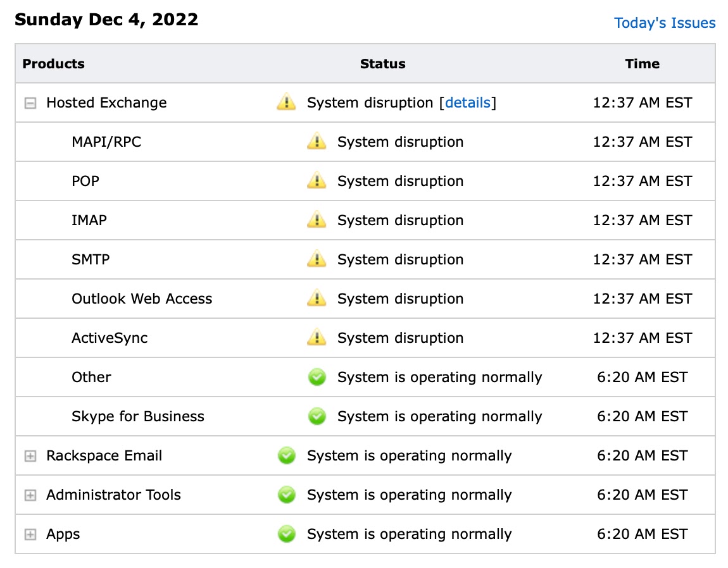This screenshot has width=728, height=568.
Task: Click the SMTP System disruption status text
Action: [x=400, y=259]
